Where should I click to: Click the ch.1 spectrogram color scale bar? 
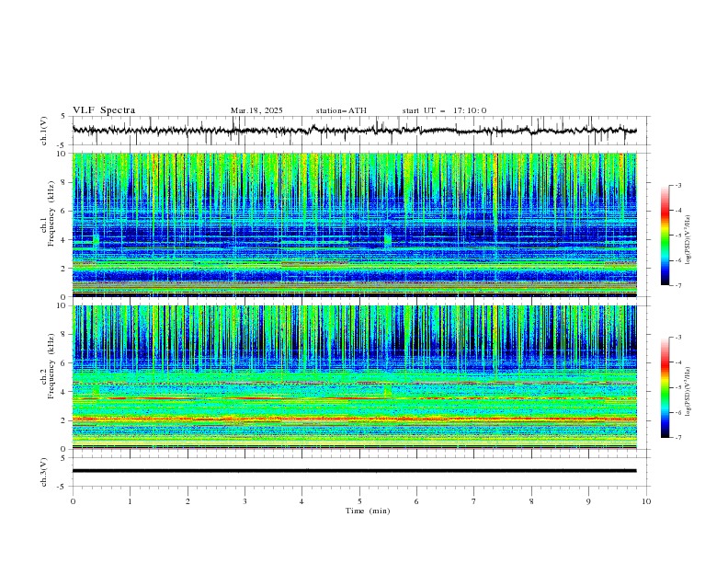[x=665, y=236]
